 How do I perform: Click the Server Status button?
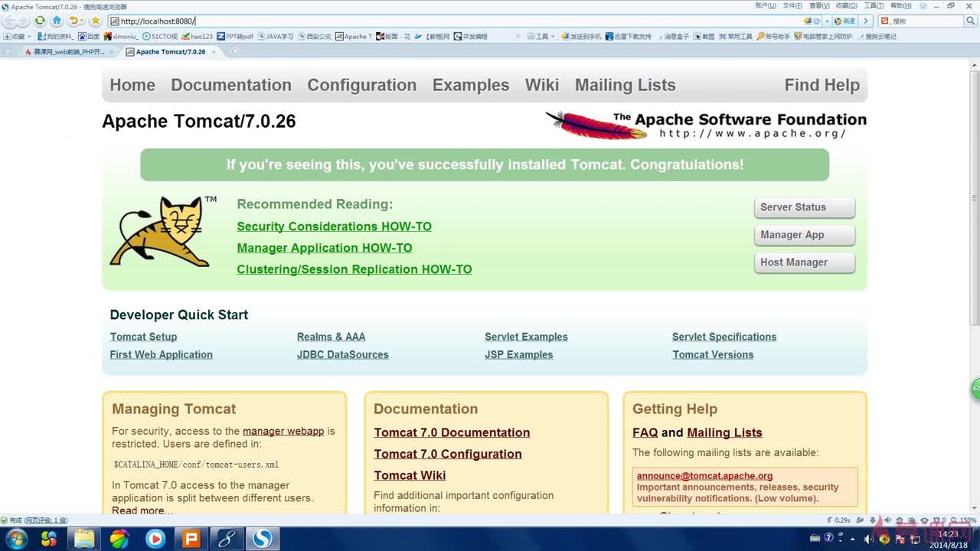pyautogui.click(x=804, y=207)
